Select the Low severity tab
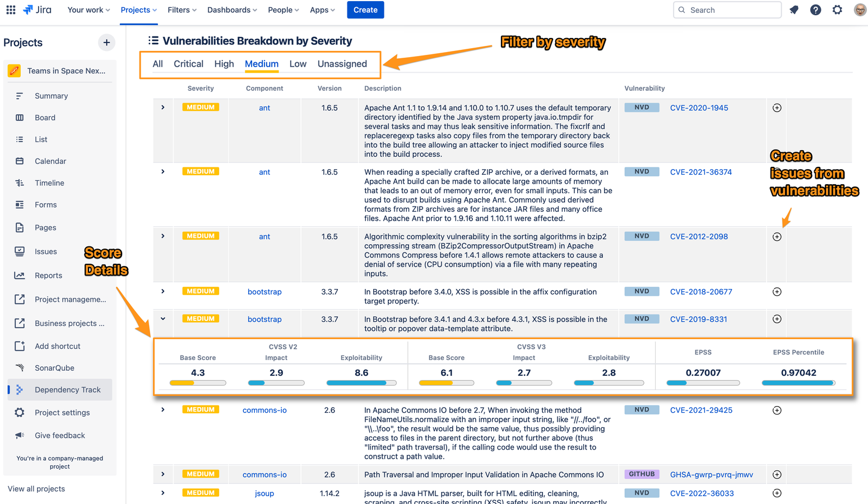This screenshot has height=504, width=868. tap(298, 64)
